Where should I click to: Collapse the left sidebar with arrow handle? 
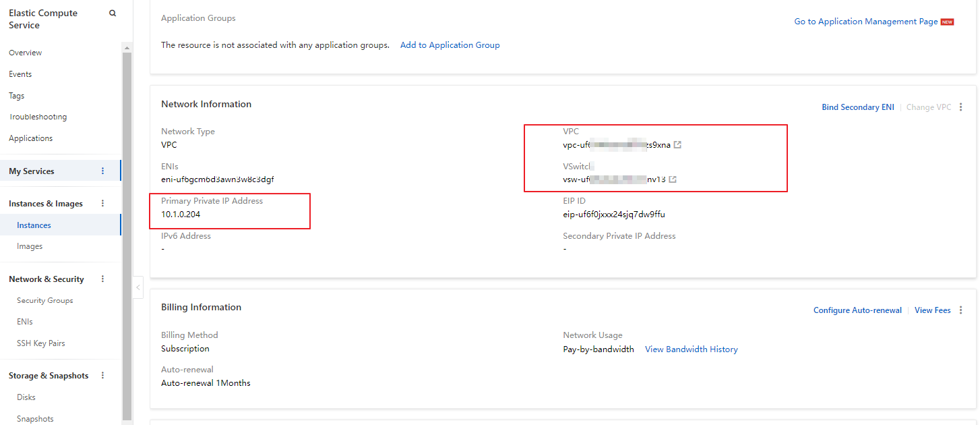point(138,287)
